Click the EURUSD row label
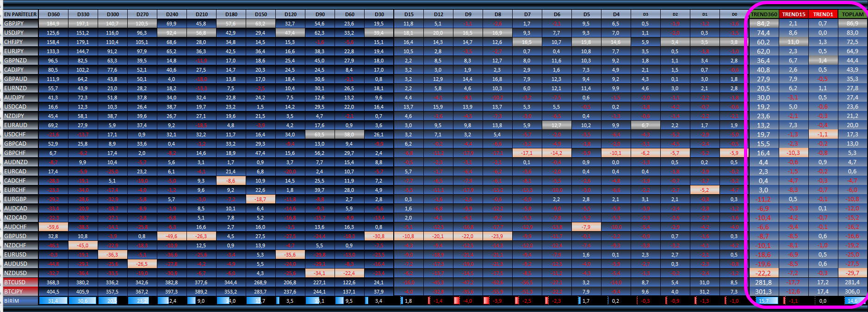The height and width of the screenshot is (312, 868). coord(20,255)
